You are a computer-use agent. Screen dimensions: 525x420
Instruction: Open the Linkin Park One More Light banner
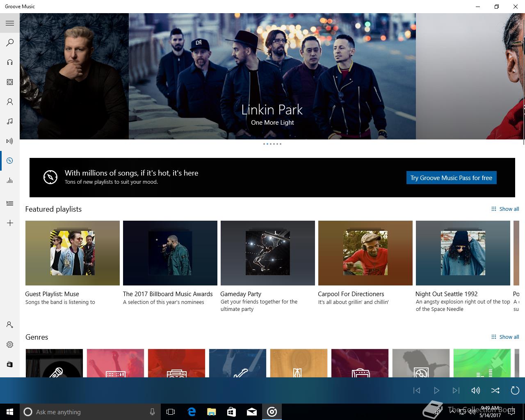pos(272,76)
